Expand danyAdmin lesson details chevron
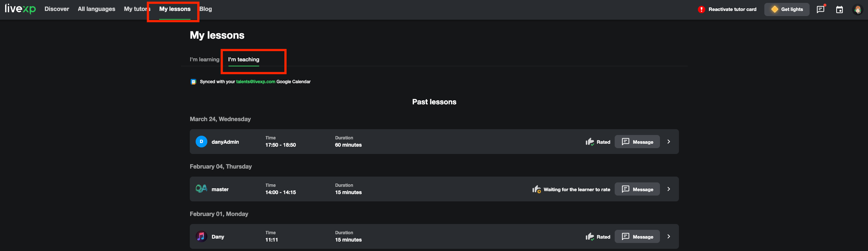Image resolution: width=868 pixels, height=251 pixels. tap(669, 142)
